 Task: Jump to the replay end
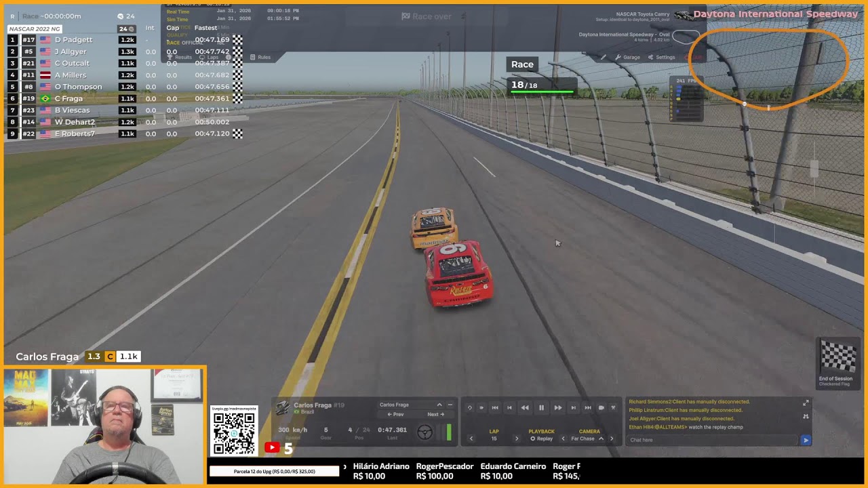[587, 407]
